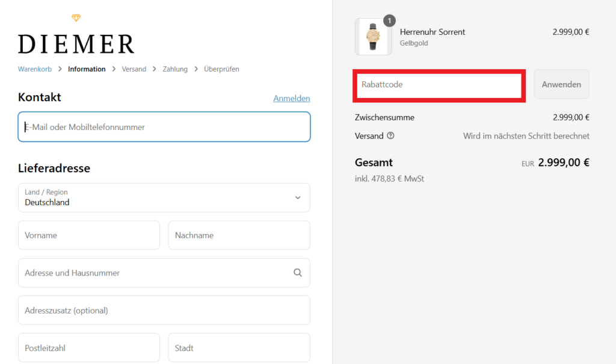
Task: Click into the Nachname field
Action: pos(239,235)
